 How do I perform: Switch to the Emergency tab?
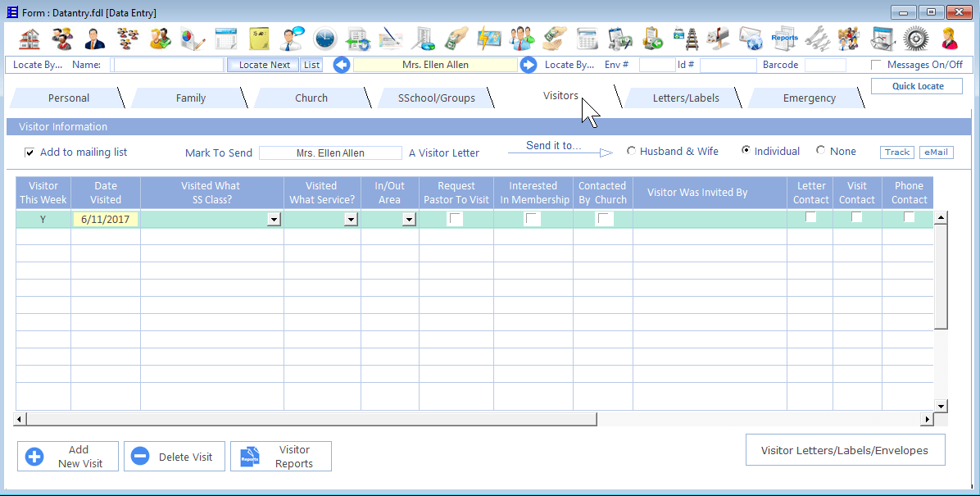pyautogui.click(x=809, y=98)
